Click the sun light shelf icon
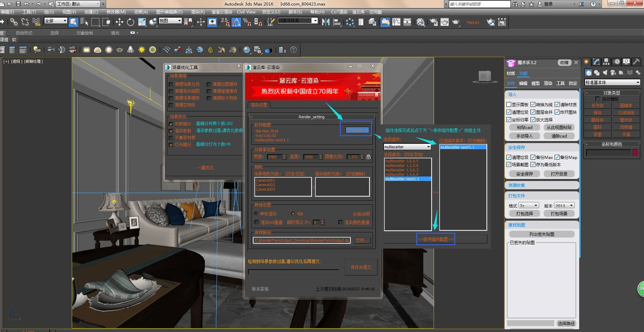Image resolution: width=644 pixels, height=332 pixels. [x=141, y=50]
